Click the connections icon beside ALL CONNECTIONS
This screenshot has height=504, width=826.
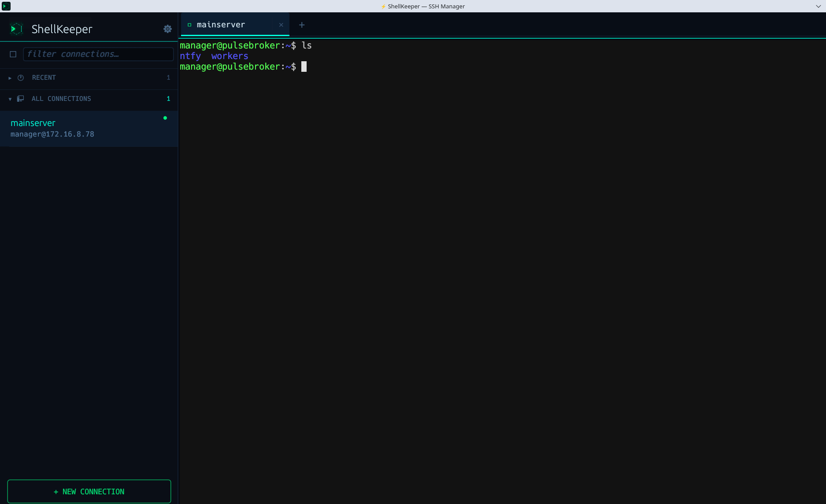click(21, 98)
